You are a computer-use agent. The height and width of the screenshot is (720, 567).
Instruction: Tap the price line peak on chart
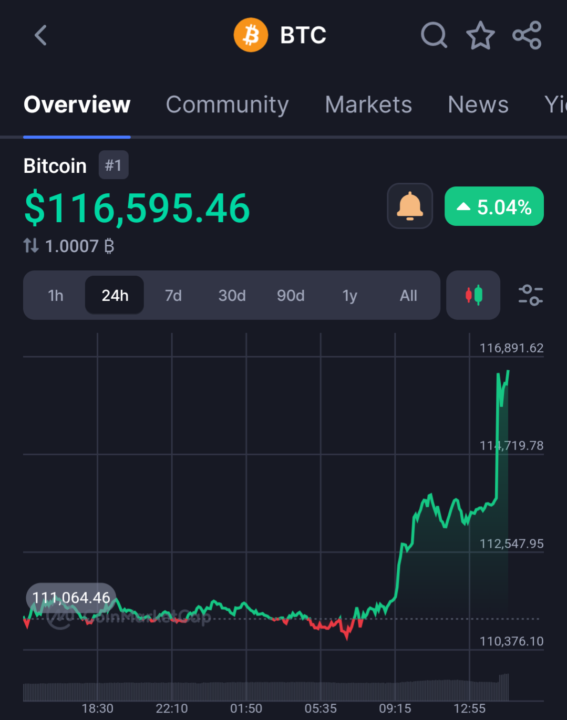click(x=508, y=372)
